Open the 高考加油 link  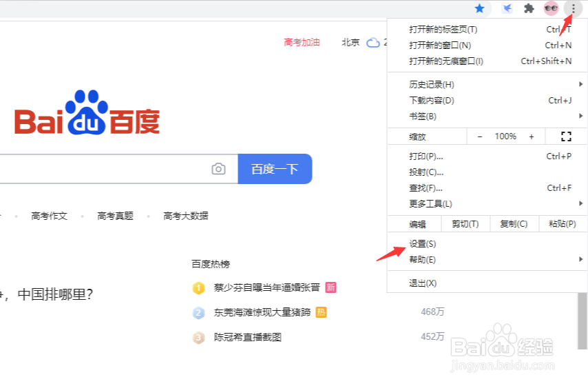302,43
